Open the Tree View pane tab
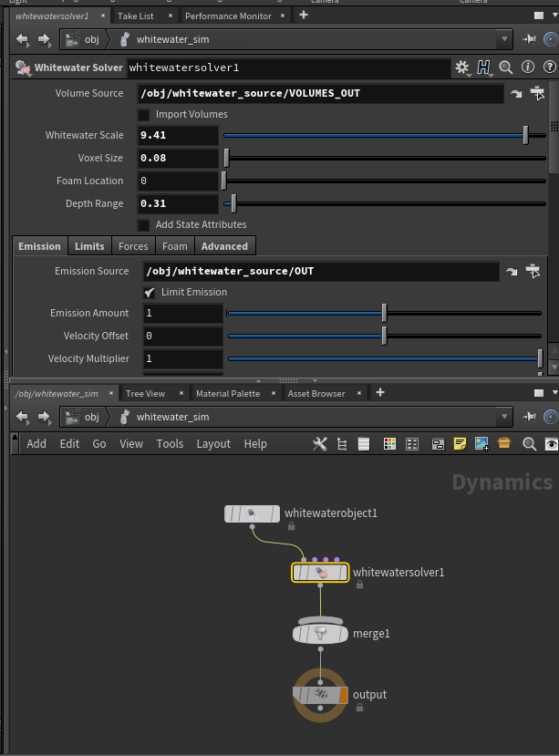The height and width of the screenshot is (756, 559). [145, 393]
